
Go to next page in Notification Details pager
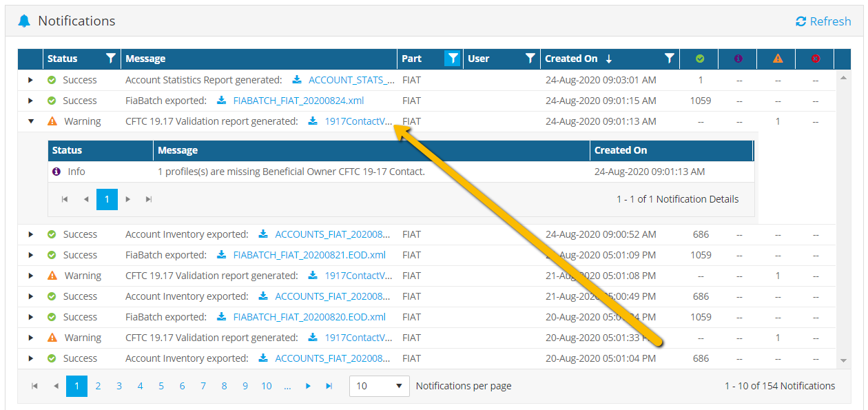(x=127, y=199)
